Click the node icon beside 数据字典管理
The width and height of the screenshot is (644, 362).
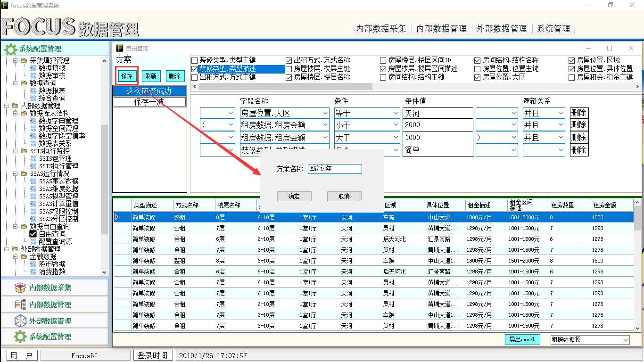click(33, 121)
